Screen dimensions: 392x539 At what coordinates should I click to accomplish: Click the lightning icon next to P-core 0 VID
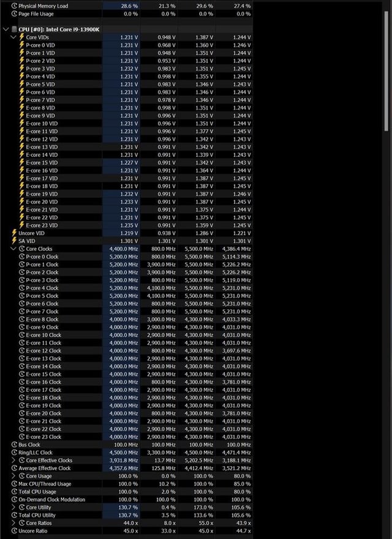coord(21,45)
